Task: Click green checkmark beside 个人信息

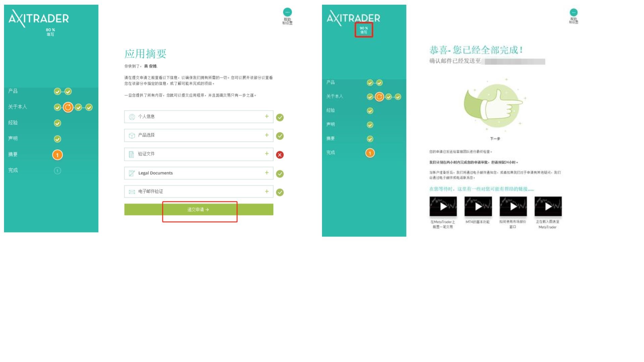Action: click(x=280, y=117)
